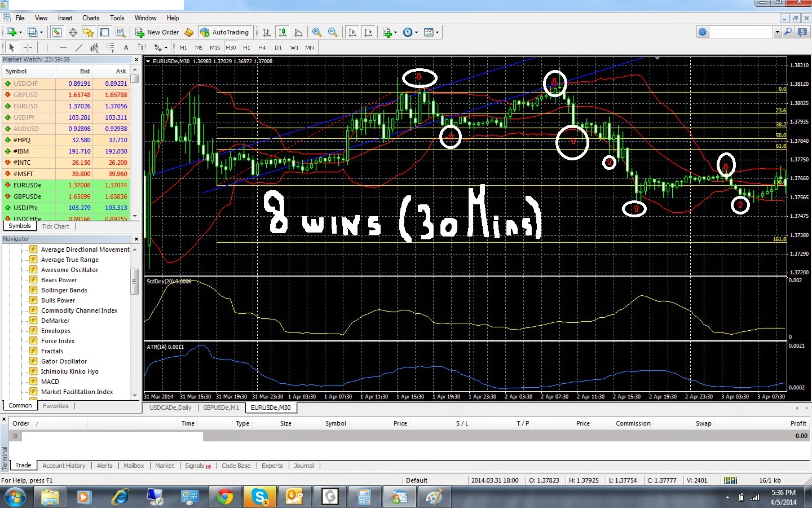Switch chart to Bar Chart
Viewport: 812px width, 508px height.
267,32
